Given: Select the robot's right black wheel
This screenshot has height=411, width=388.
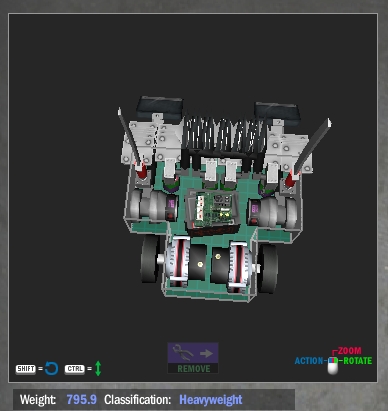Looking at the screenshot, I should point(268,268).
